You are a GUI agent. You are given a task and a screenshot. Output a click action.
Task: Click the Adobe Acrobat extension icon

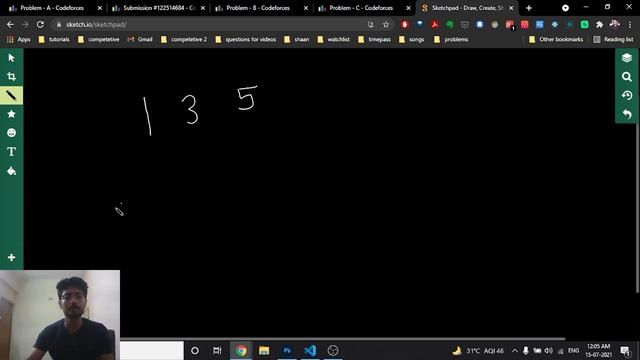point(435,24)
